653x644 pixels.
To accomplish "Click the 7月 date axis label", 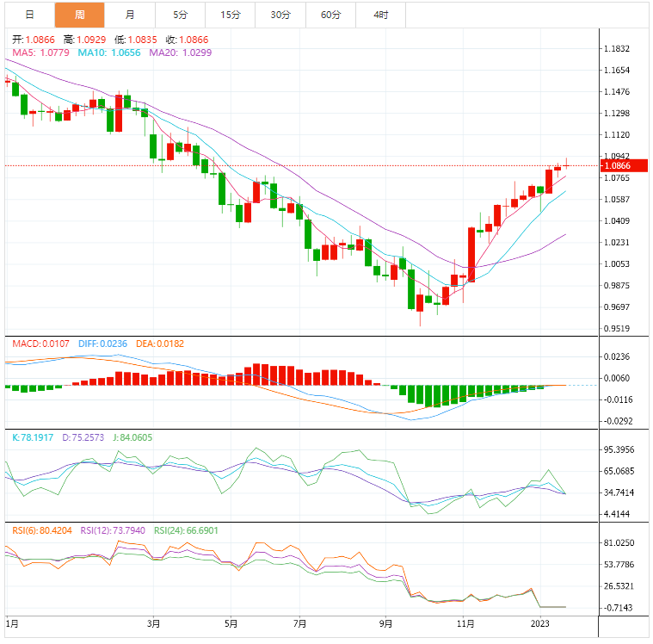I will [x=300, y=623].
